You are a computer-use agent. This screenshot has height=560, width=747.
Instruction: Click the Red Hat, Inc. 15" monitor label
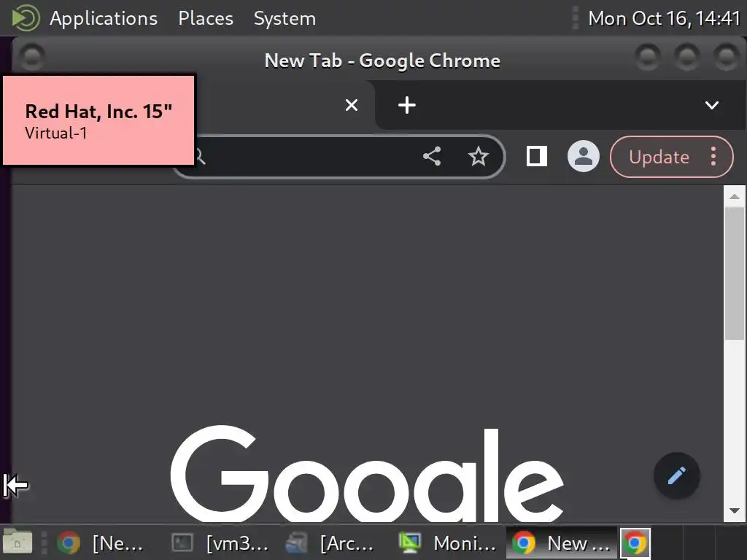click(x=98, y=121)
